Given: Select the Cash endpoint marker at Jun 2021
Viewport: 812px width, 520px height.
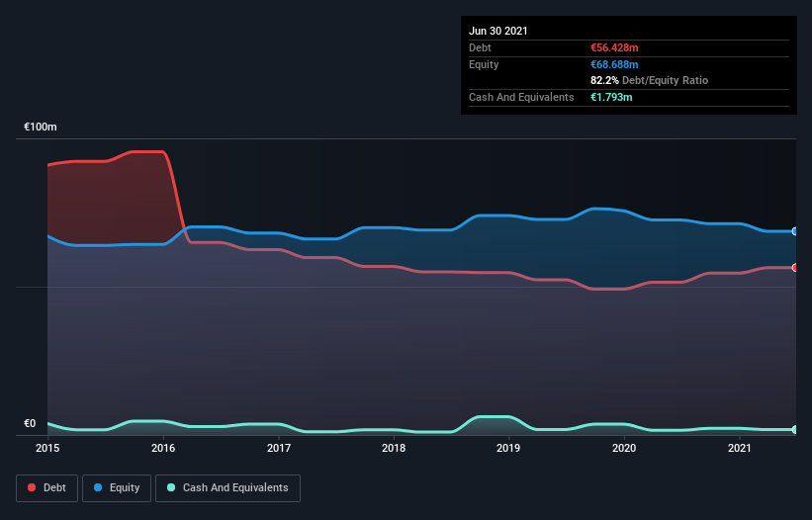Looking at the screenshot, I should coord(795,429).
